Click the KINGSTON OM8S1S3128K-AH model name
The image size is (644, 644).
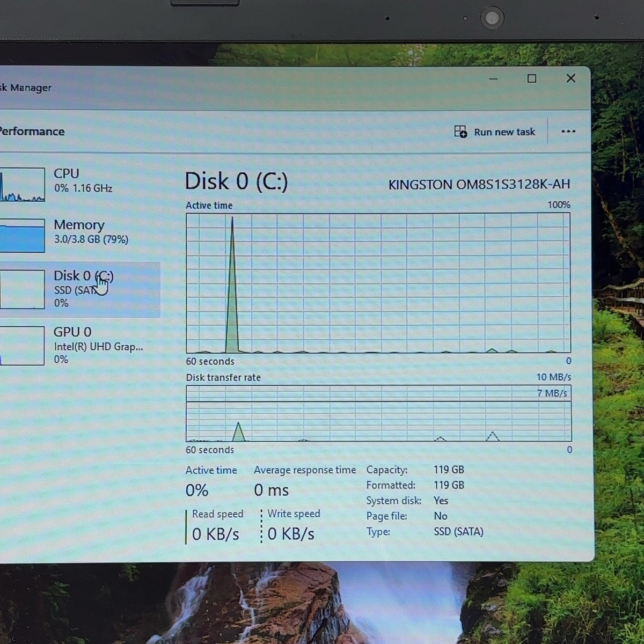click(479, 185)
